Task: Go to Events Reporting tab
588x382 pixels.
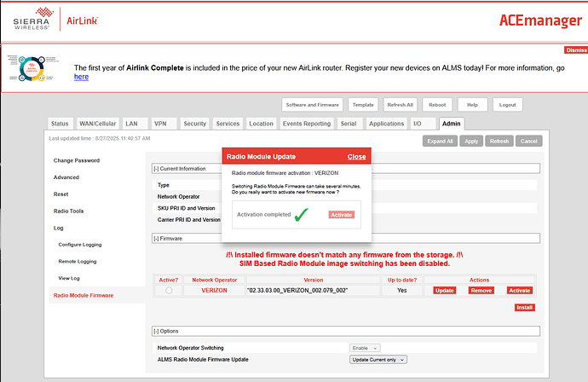Action: pyautogui.click(x=307, y=124)
